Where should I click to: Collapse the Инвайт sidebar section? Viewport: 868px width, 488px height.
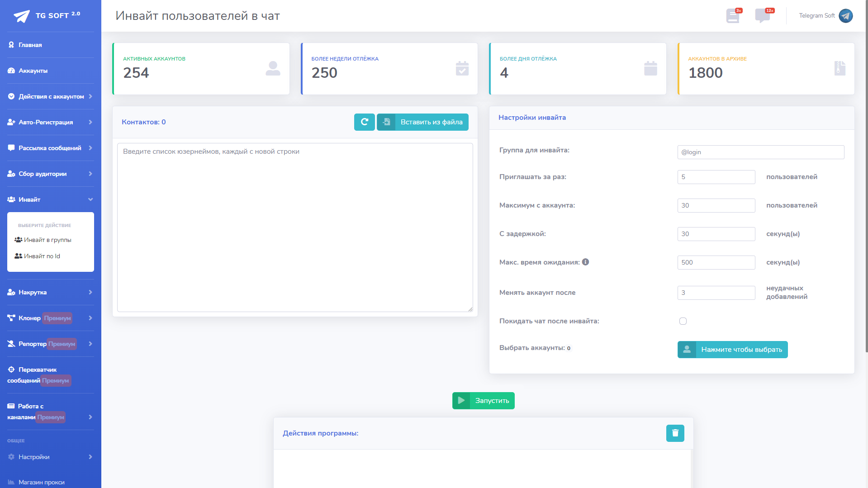(x=51, y=199)
